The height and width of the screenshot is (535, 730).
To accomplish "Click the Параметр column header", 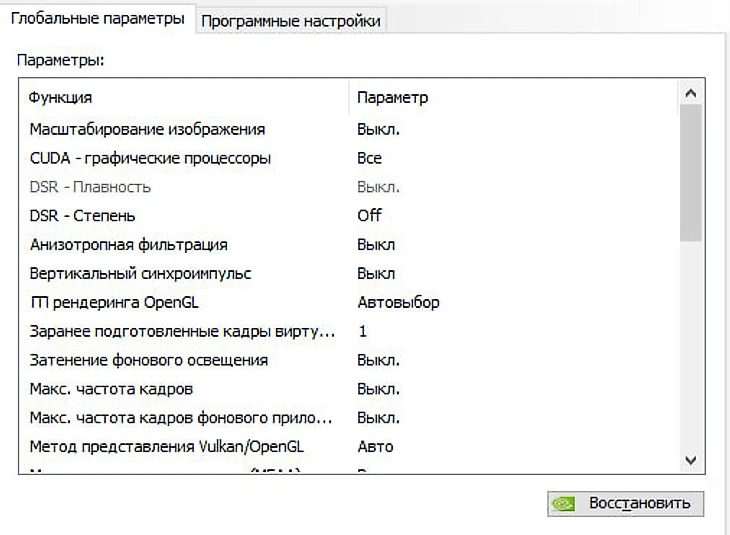I will [x=392, y=97].
